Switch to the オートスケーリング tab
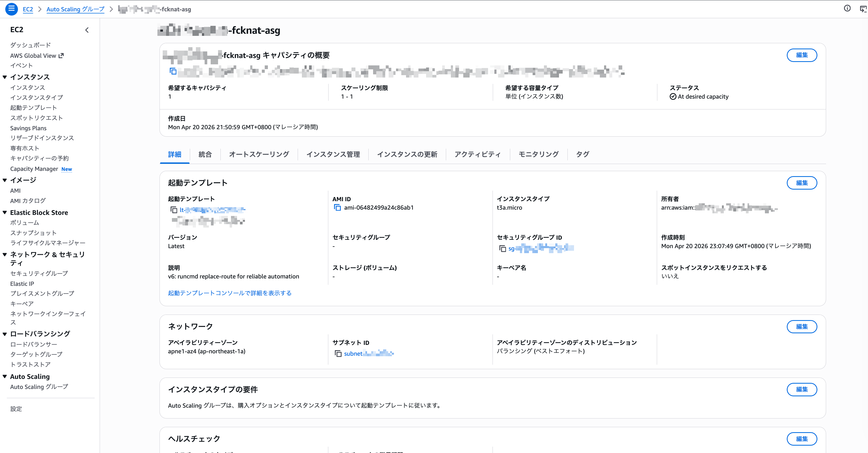868x453 pixels. (259, 154)
